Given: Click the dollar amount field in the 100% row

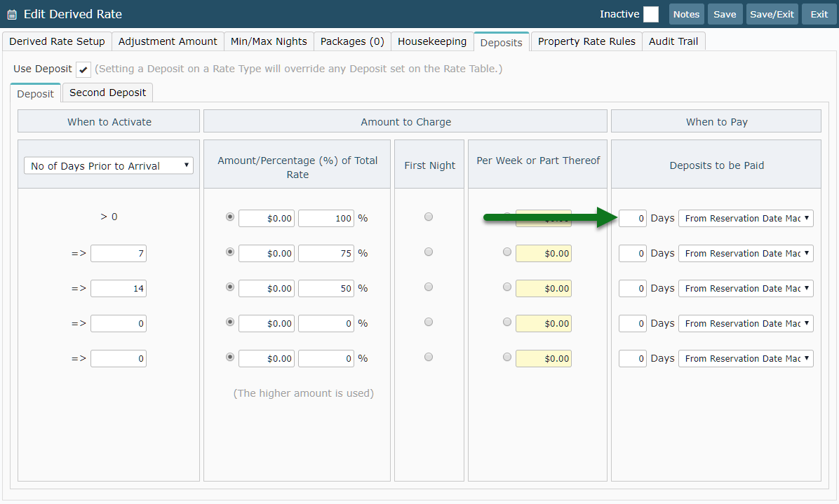Looking at the screenshot, I should tap(267, 218).
